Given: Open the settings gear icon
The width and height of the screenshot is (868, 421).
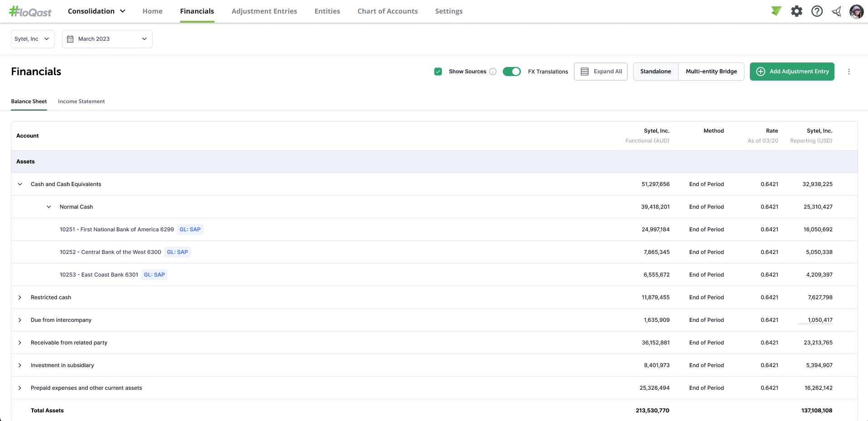Looking at the screenshot, I should [x=796, y=11].
